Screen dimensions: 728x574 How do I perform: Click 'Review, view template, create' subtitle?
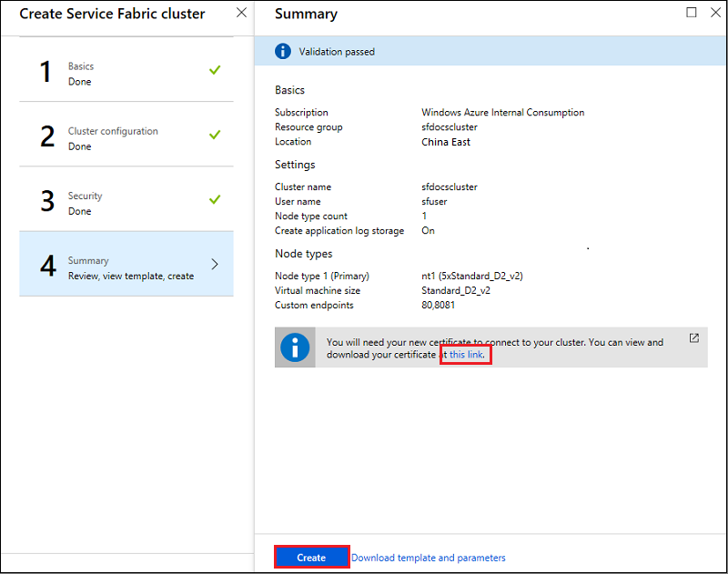pos(131,277)
